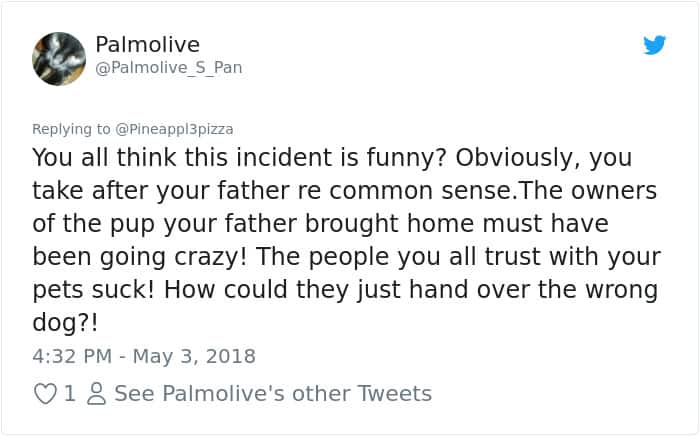Click tweet line starting 'of the pup'
Viewport: 700px width, 436px height.
pos(320,225)
